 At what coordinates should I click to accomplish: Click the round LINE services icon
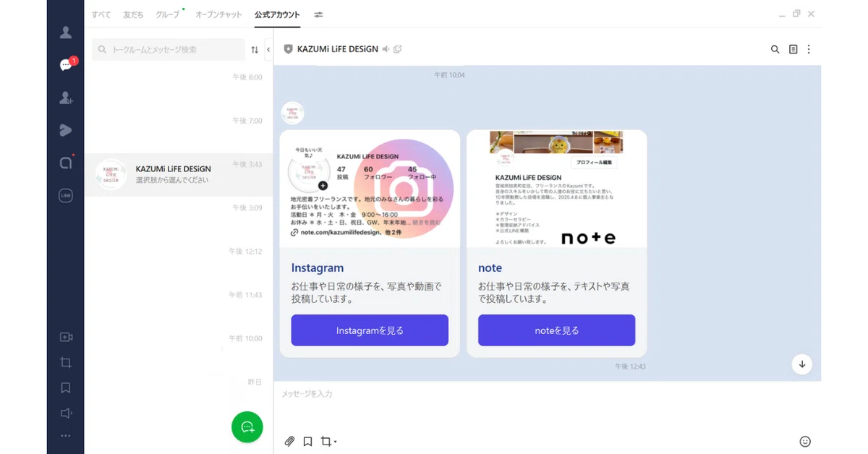66,195
